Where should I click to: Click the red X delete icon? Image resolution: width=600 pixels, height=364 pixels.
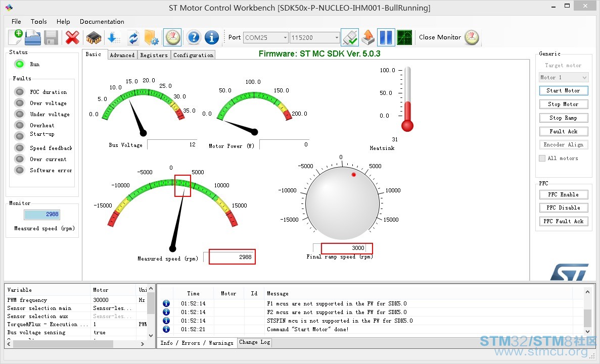tap(72, 37)
